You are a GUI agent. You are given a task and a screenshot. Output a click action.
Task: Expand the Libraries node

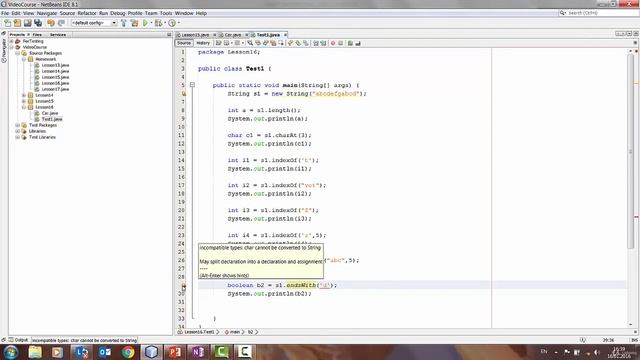tap(18, 131)
